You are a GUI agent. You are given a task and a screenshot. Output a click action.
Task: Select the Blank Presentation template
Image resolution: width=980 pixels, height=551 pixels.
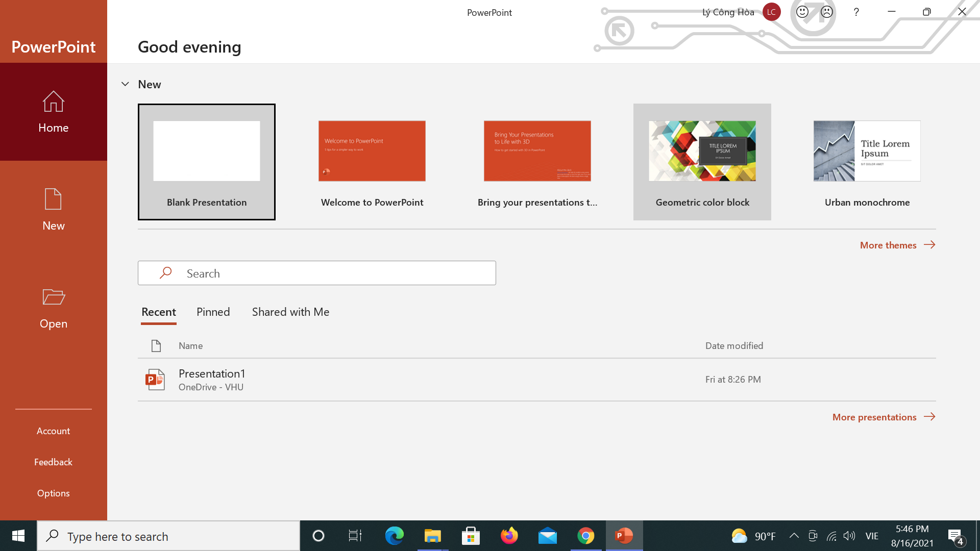click(206, 162)
